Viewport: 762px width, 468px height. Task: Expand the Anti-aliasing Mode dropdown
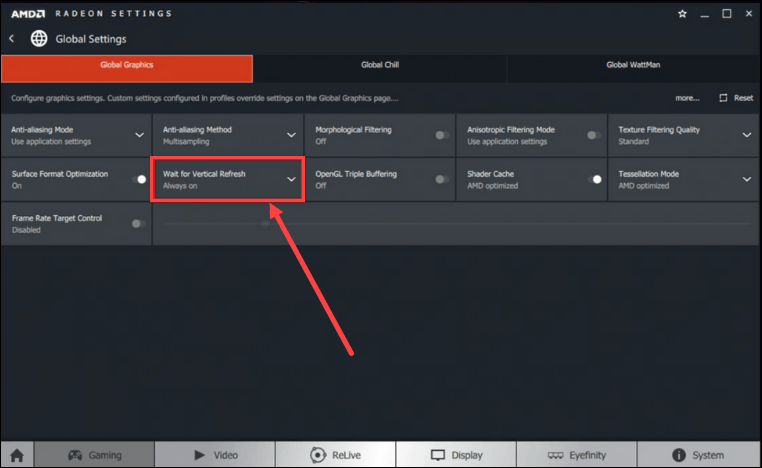(x=139, y=135)
